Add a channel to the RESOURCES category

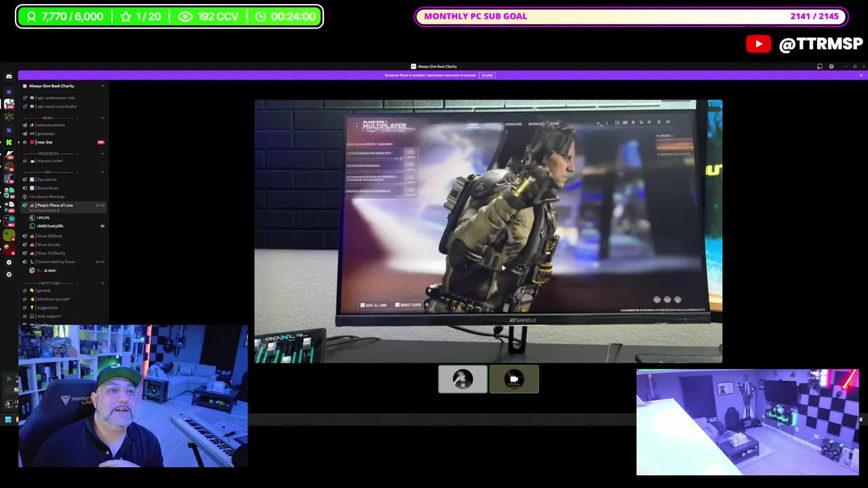coord(102,154)
